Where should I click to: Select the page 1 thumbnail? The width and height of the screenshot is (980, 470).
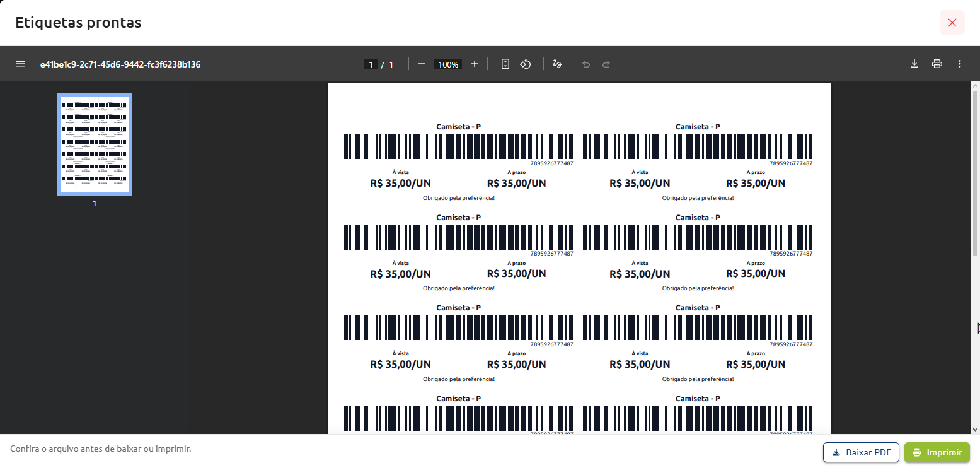[95, 144]
